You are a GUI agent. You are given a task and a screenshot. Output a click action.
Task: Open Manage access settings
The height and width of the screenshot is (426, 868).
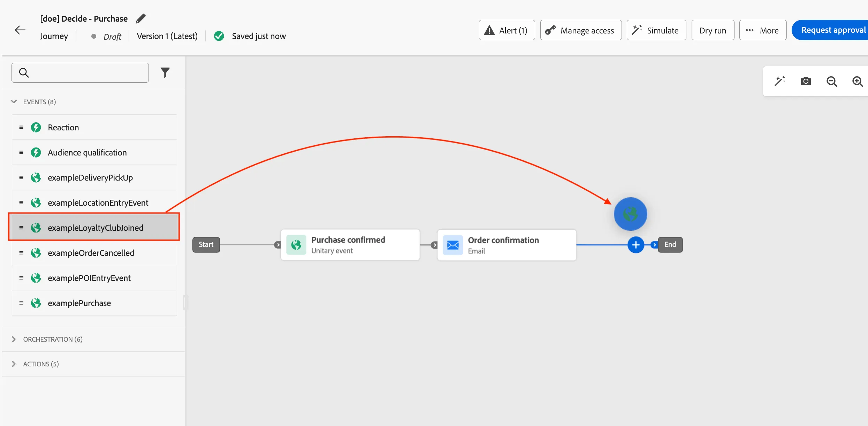click(581, 30)
